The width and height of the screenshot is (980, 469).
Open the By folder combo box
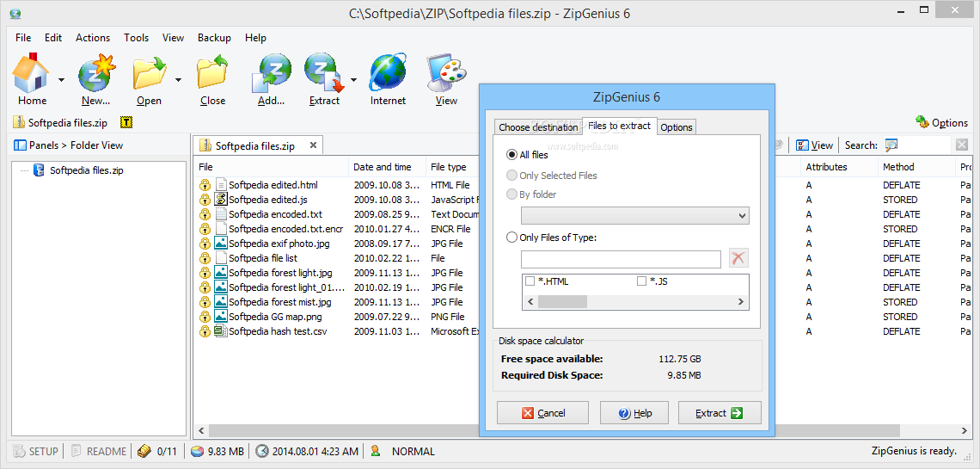(x=635, y=216)
